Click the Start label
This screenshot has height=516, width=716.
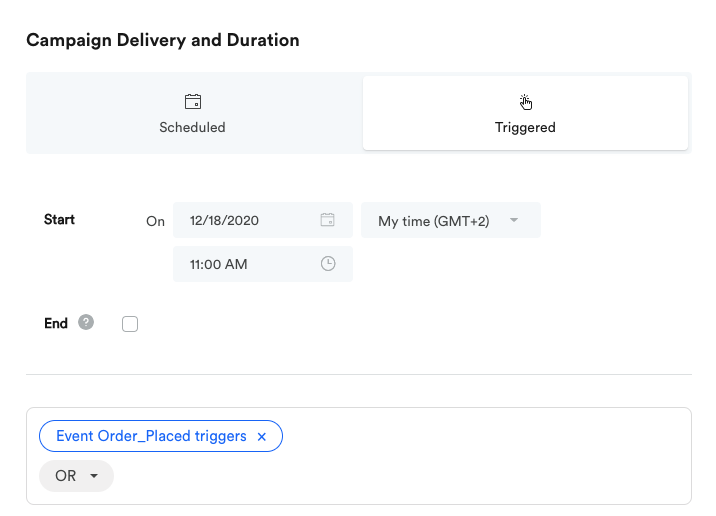click(59, 220)
